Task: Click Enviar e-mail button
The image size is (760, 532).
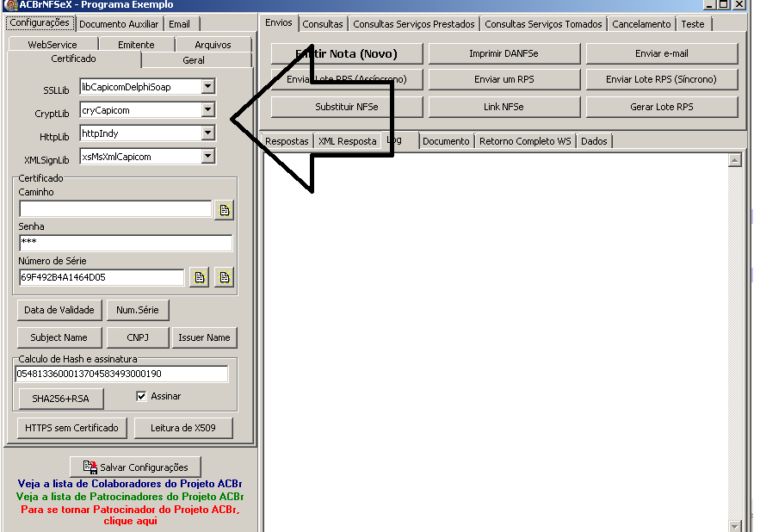Action: (x=662, y=54)
